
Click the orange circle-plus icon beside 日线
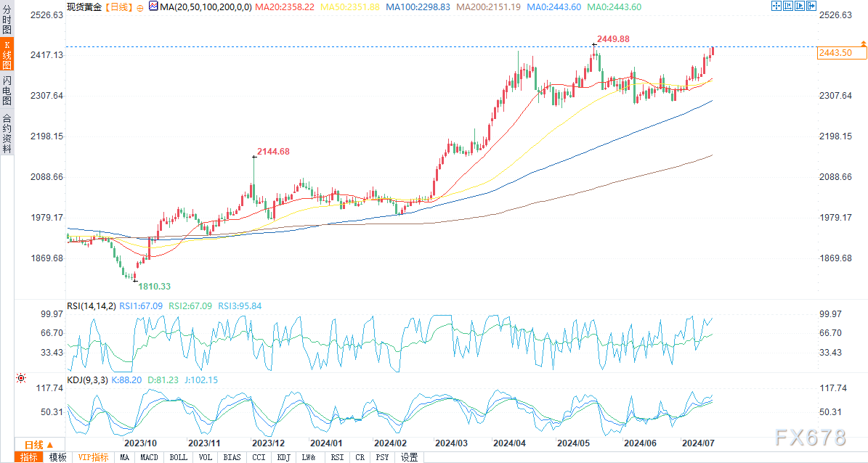pyautogui.click(x=139, y=8)
